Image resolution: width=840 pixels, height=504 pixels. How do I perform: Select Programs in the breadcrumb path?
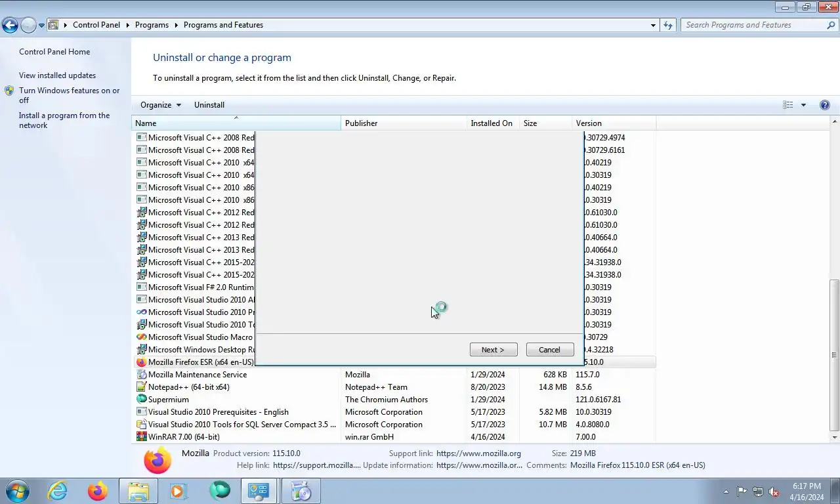pyautogui.click(x=152, y=25)
